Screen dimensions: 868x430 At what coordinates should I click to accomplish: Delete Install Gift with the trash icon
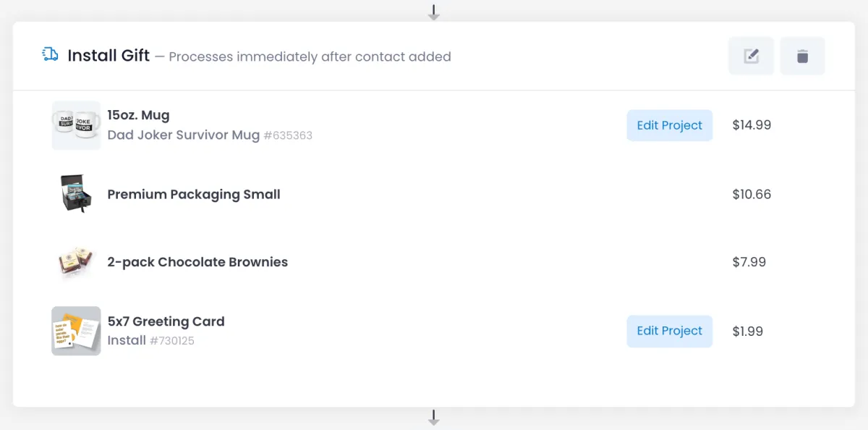coord(802,56)
